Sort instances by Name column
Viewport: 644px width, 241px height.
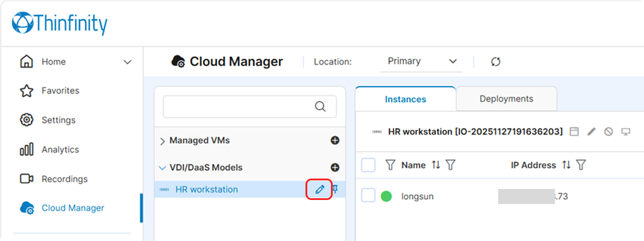436,165
